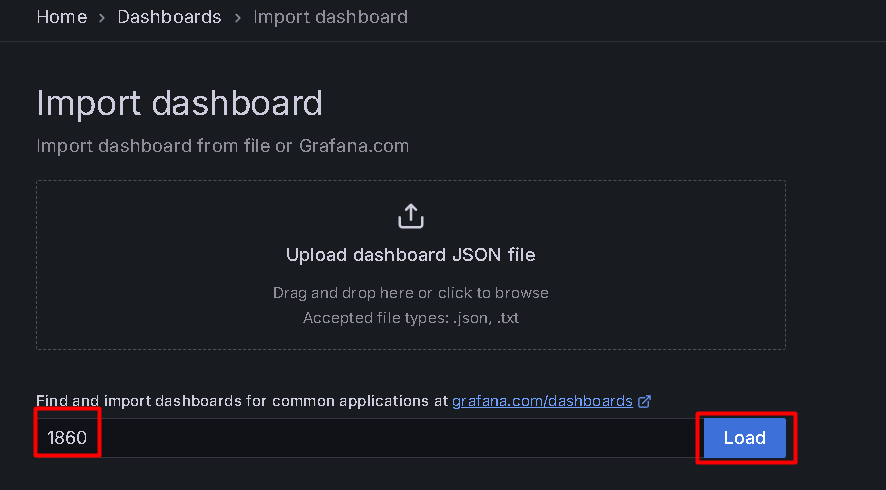The width and height of the screenshot is (886, 490).
Task: Go to Home via the breadcrumb
Action: pos(61,17)
